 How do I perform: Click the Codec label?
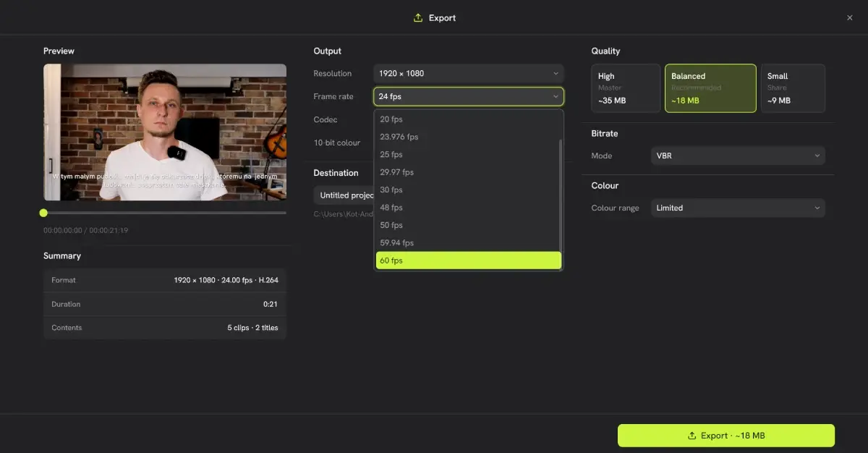[x=325, y=119]
